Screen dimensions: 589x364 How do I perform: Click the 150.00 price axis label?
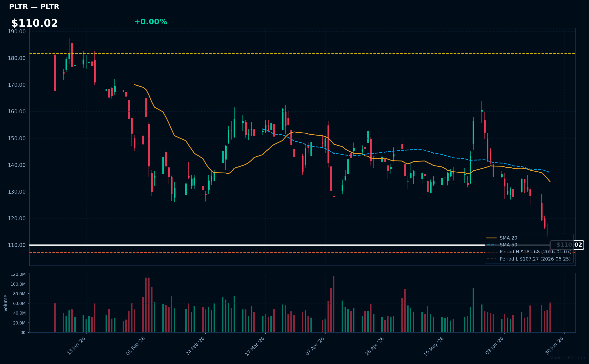17,138
